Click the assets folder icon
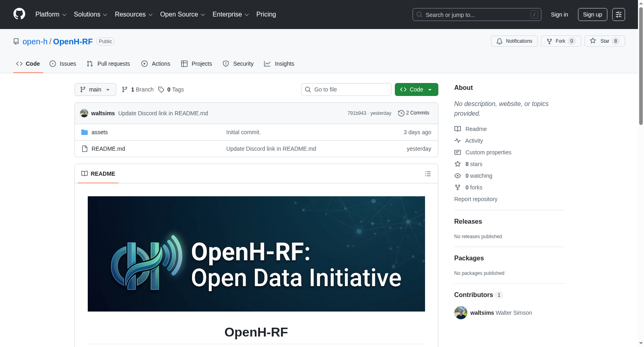This screenshot has height=347, width=644. point(85,132)
